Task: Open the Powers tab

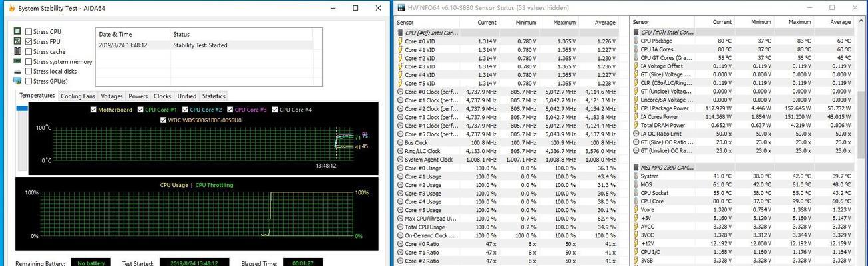Action: pyautogui.click(x=138, y=96)
